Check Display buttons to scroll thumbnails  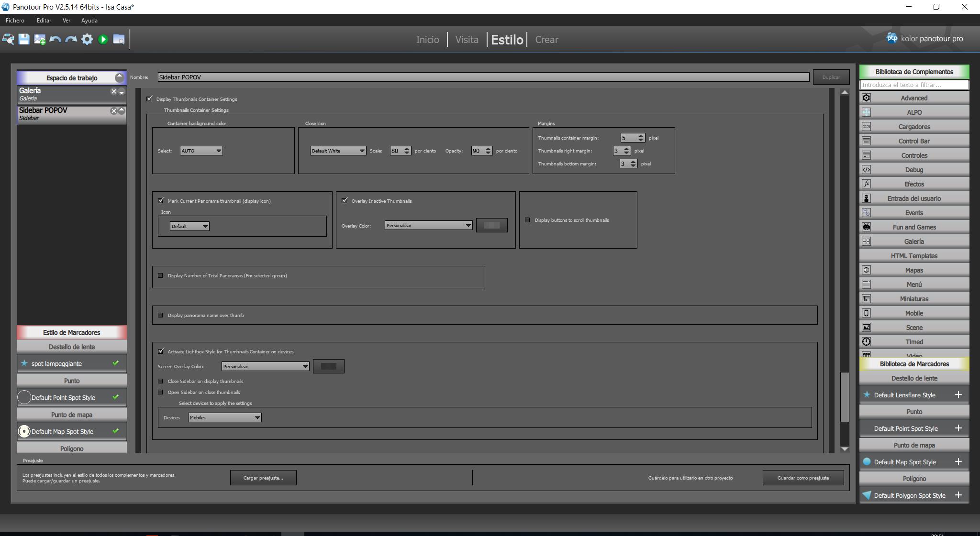[x=527, y=220]
